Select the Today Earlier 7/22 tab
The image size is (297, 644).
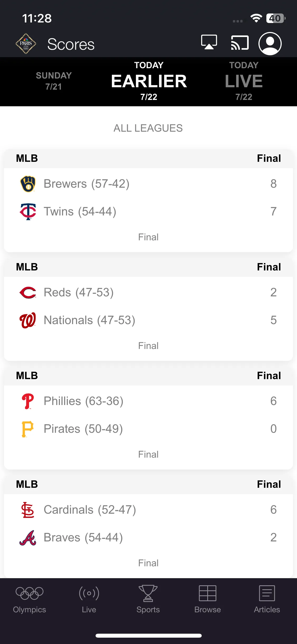(x=149, y=81)
